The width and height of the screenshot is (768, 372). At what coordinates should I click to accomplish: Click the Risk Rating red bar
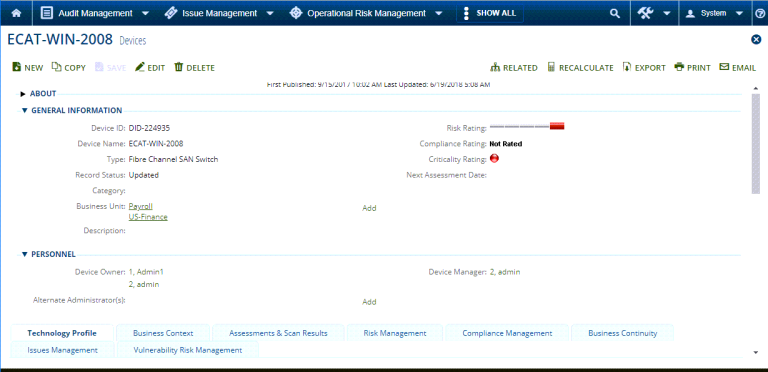(557, 126)
